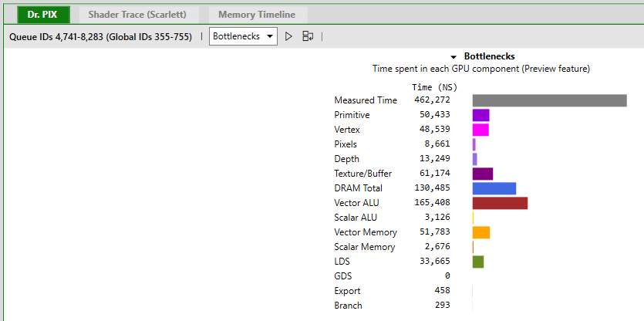Viewport: 644px width, 321px height.
Task: Select the Vector Memory label
Action: coord(366,232)
